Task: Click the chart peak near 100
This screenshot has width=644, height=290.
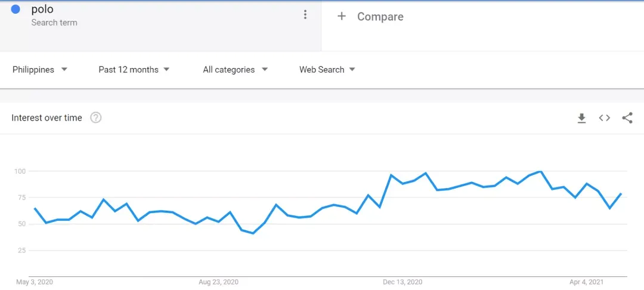Action: coord(540,172)
